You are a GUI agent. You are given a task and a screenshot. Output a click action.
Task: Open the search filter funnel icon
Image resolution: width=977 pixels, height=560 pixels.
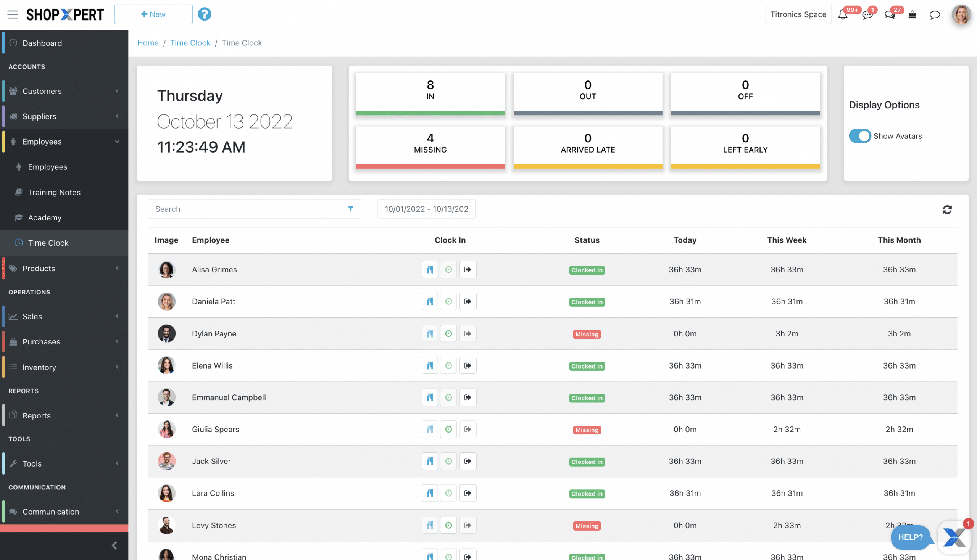(x=350, y=209)
